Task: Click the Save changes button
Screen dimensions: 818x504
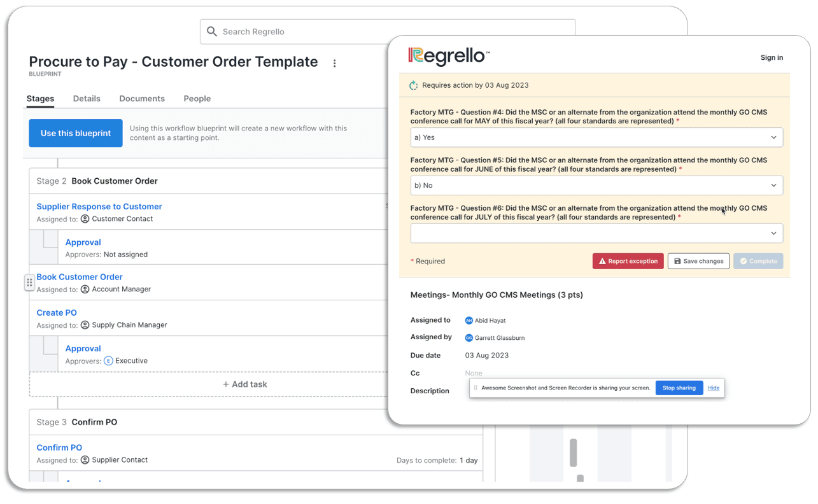Action: pyautogui.click(x=698, y=261)
